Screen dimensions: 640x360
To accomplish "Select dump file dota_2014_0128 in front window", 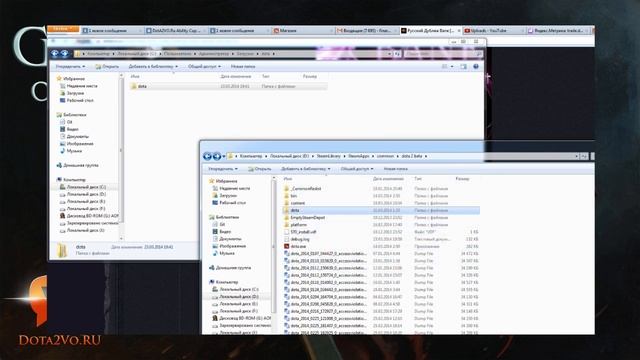I will point(325,290).
